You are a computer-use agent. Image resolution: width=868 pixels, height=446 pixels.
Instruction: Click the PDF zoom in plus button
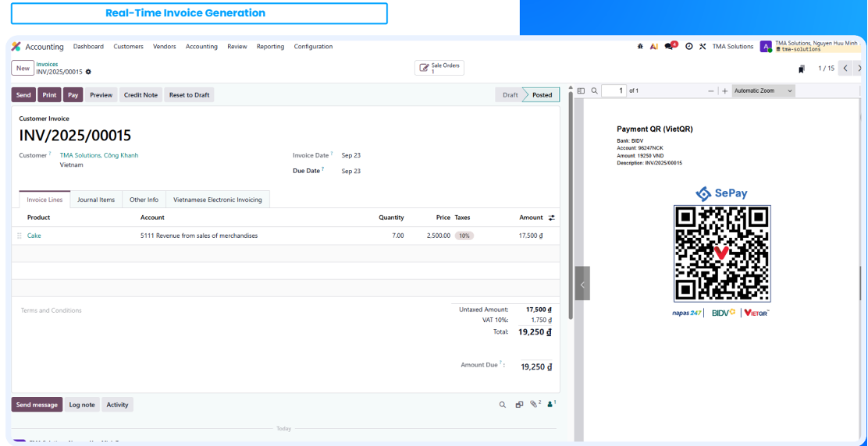(724, 91)
